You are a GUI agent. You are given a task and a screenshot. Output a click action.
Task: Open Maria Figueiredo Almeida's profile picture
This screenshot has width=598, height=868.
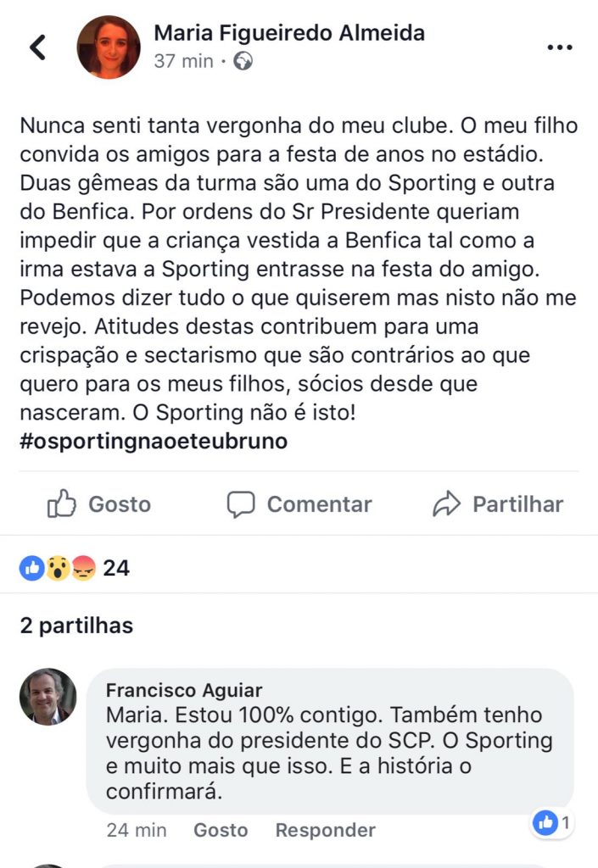tap(109, 47)
